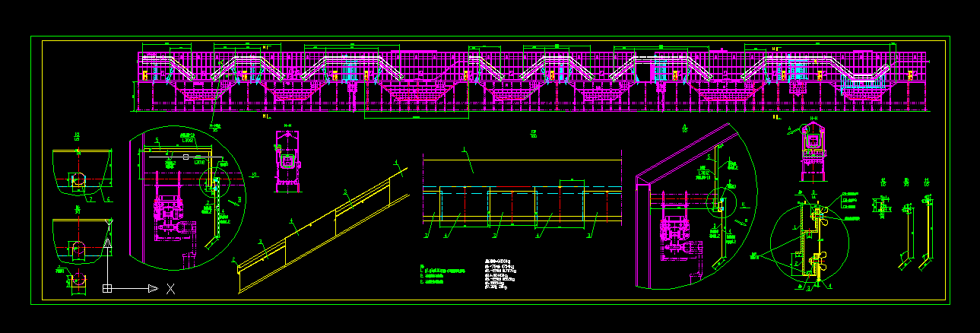Select the green fan-shaped detail A view
Image resolution: width=980 pixels, height=333 pixels.
(696, 207)
